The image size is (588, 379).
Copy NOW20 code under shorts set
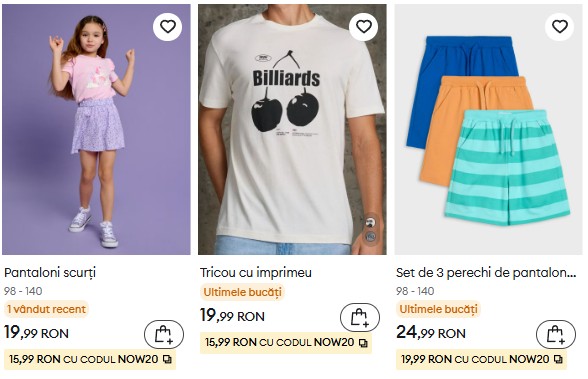[558, 360]
